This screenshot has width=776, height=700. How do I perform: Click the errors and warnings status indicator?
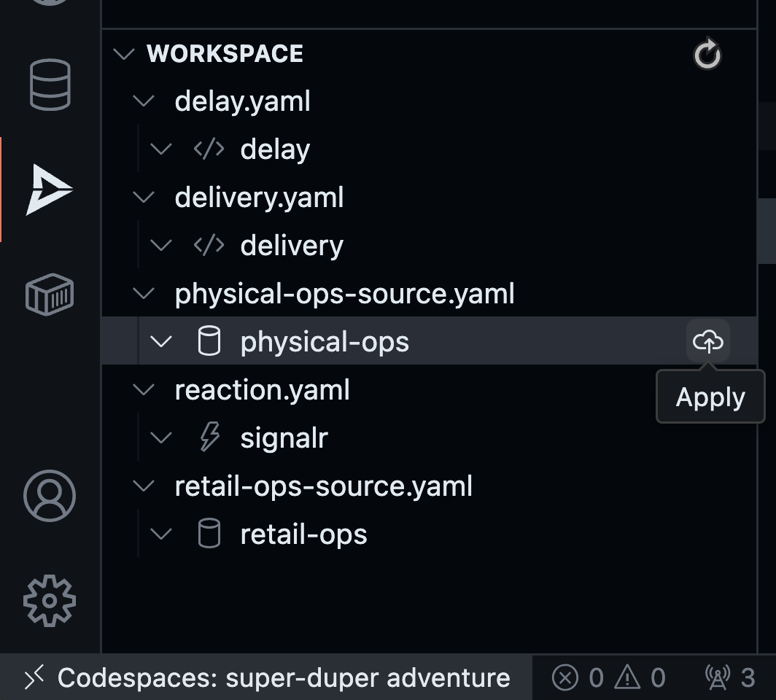pyautogui.click(x=608, y=678)
